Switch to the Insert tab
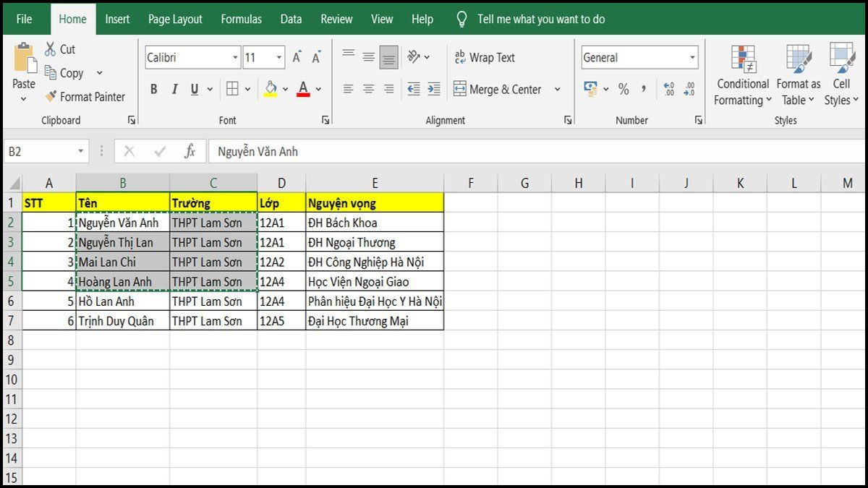The width and height of the screenshot is (868, 488). (117, 20)
